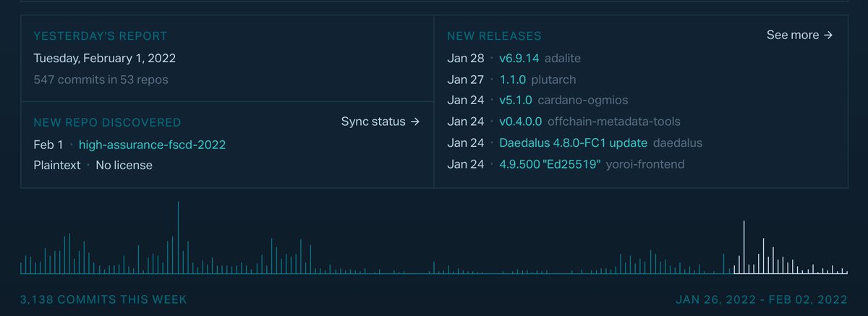
Task: Open the high-assurance-fscd-2022 repo link
Action: (x=152, y=145)
